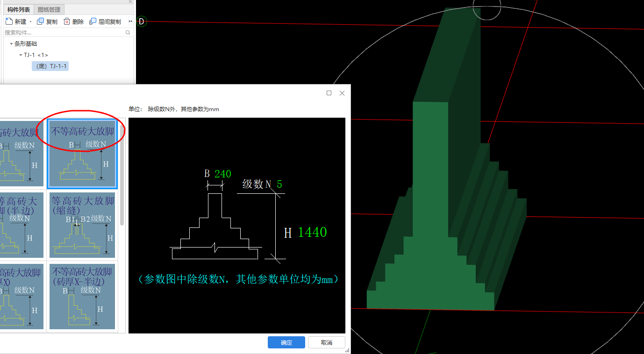Select the 等高砖大放脚(半边) thumbnail

point(21,226)
